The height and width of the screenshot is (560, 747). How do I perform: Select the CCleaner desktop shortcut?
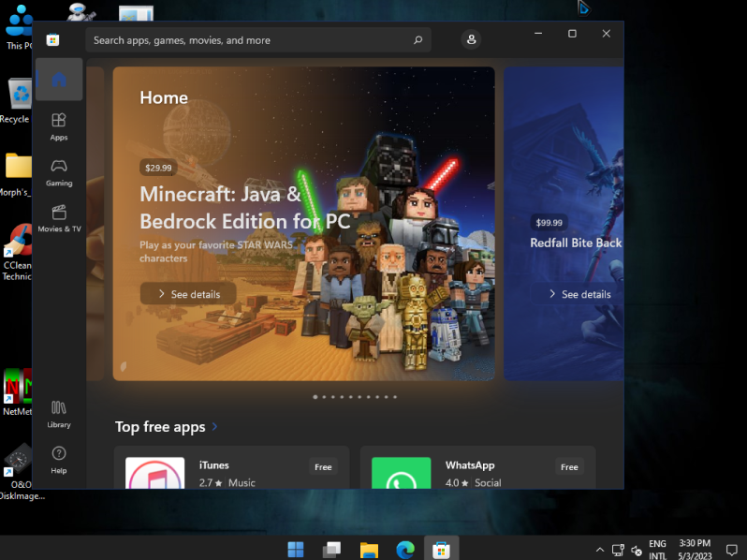click(17, 253)
